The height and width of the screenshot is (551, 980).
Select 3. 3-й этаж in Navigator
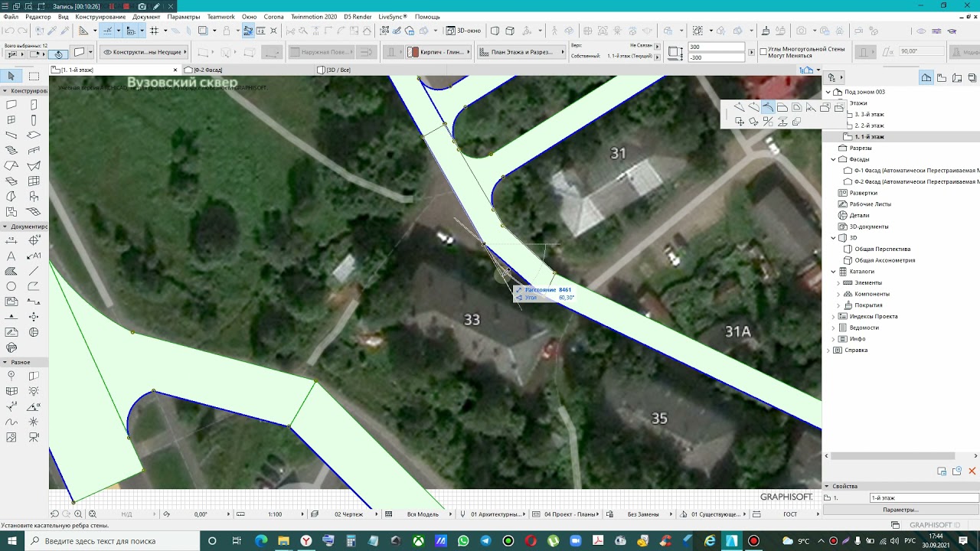point(869,114)
